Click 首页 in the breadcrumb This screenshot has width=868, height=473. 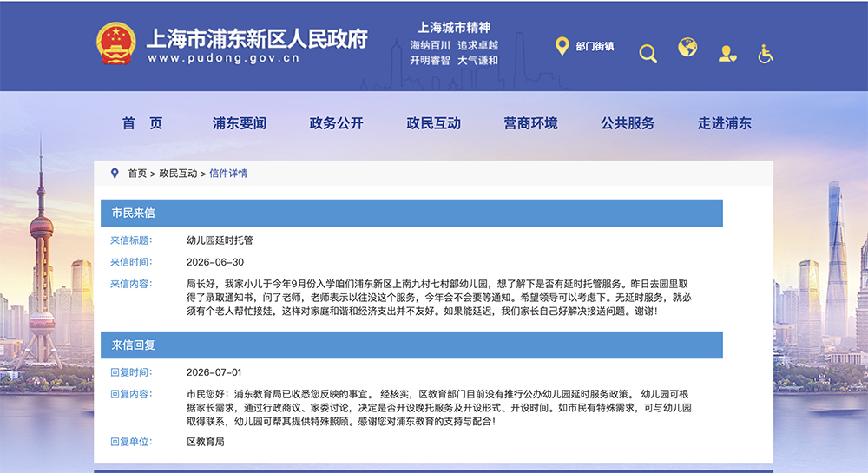pyautogui.click(x=137, y=174)
